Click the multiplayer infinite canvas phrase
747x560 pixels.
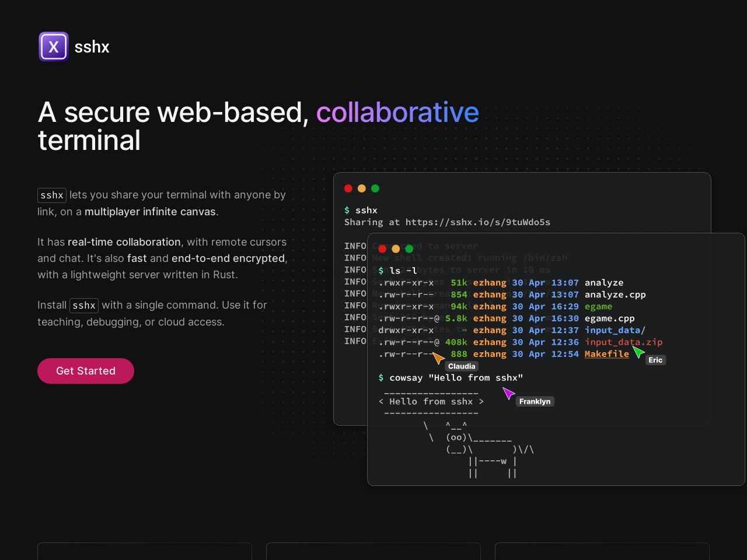[150, 212]
